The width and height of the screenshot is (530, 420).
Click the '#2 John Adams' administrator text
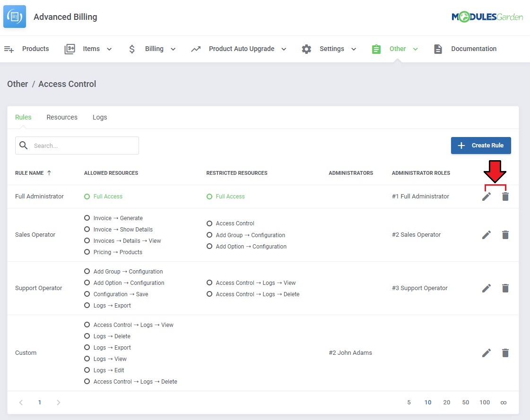350,353
